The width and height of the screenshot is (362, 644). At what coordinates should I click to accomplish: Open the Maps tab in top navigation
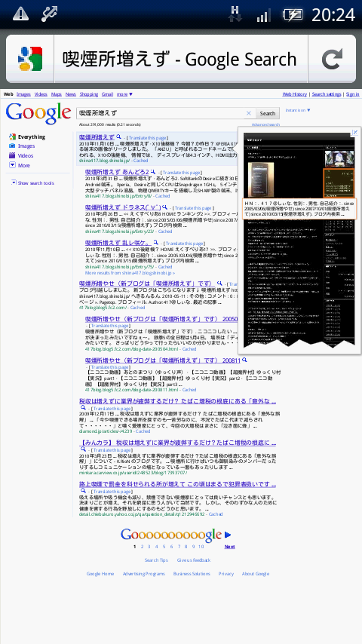(57, 94)
